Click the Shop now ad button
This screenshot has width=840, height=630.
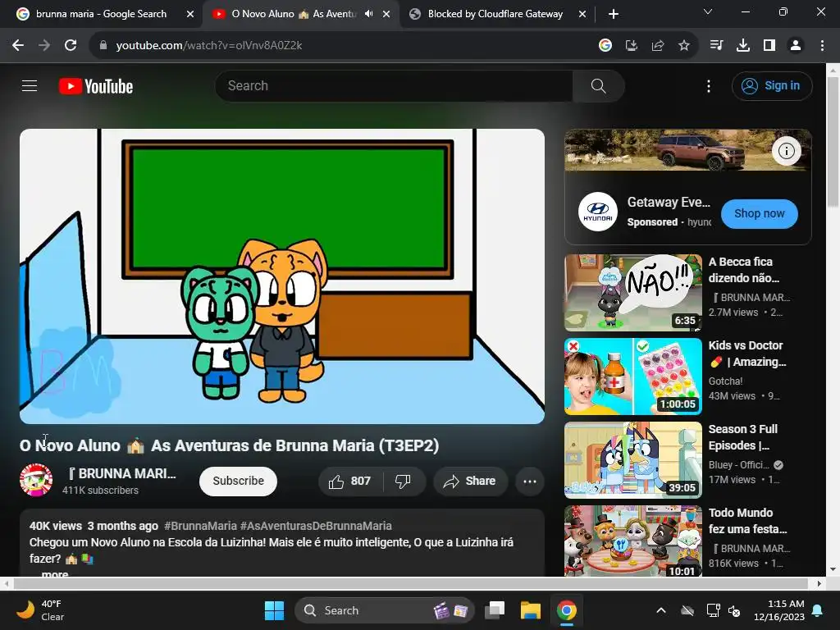pos(759,214)
